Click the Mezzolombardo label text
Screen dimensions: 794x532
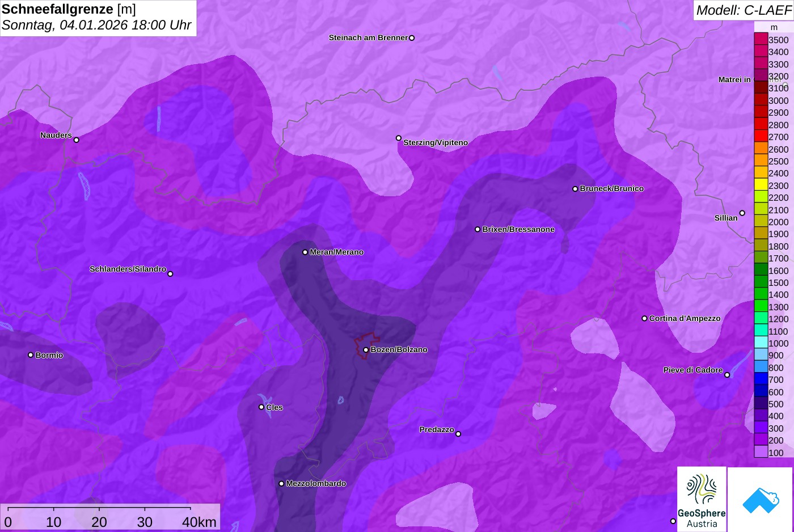coord(316,484)
